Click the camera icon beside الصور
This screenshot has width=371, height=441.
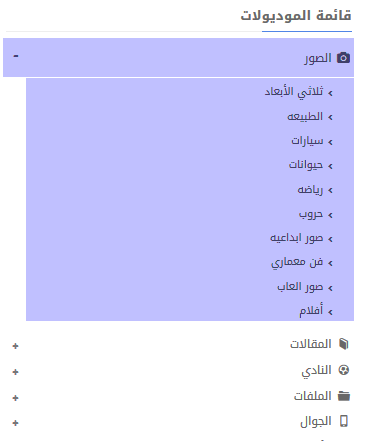(x=343, y=58)
